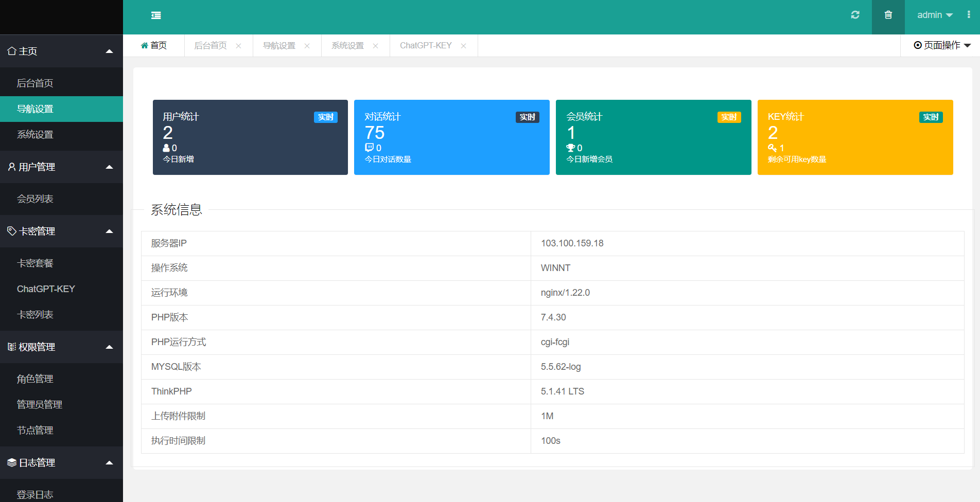Toggle the sidebar collapse menu icon
The height and width of the screenshot is (502, 980).
coord(156,15)
